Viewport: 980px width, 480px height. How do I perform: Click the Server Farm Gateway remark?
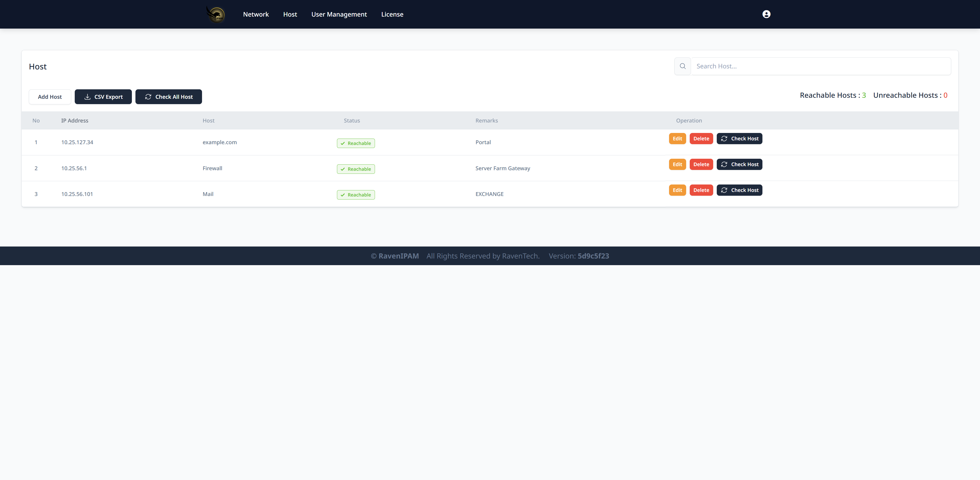click(x=502, y=168)
